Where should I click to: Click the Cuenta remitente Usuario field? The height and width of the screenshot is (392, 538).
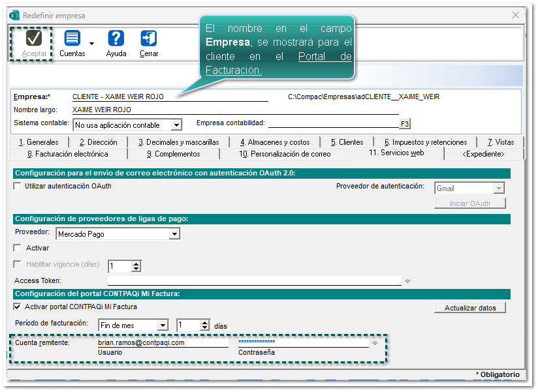(x=162, y=342)
